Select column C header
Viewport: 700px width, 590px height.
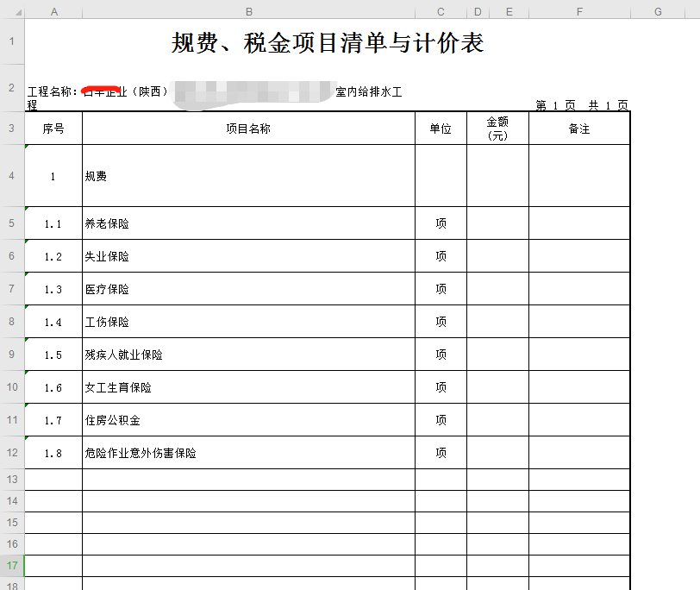(441, 12)
